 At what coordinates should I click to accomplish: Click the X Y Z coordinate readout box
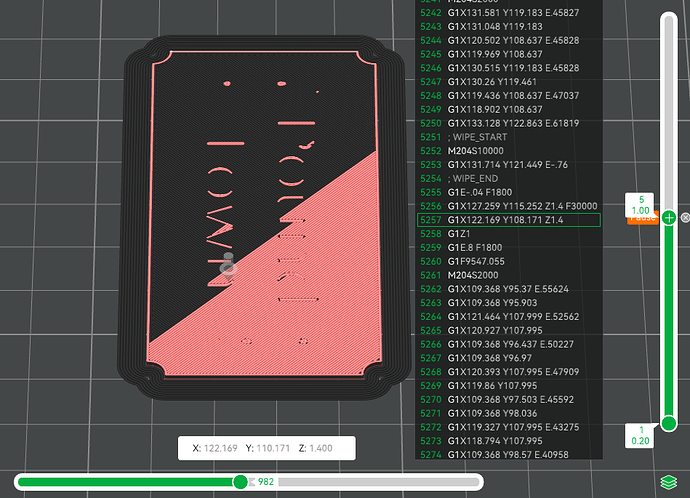coord(267,448)
